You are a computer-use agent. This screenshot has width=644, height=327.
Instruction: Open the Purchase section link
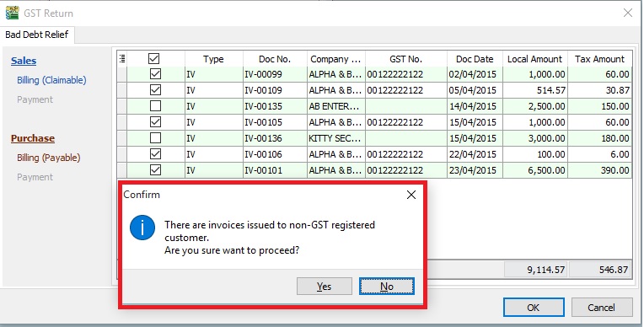pyautogui.click(x=33, y=138)
